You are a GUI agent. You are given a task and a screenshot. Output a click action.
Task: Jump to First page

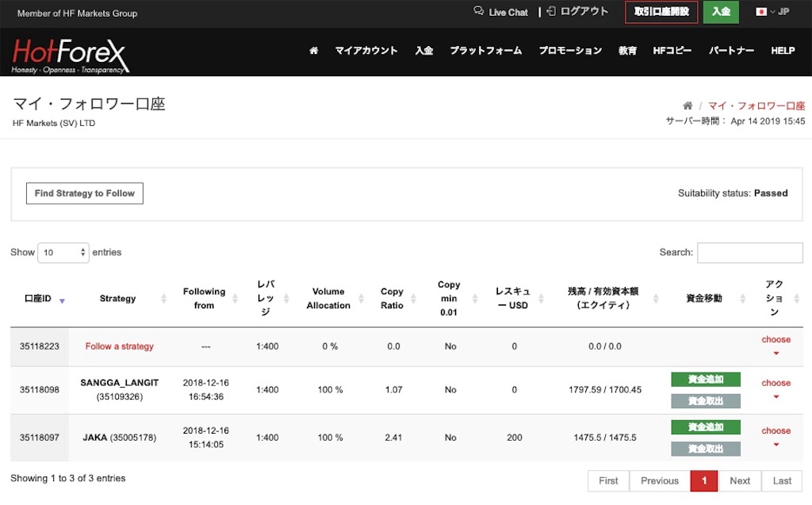608,480
